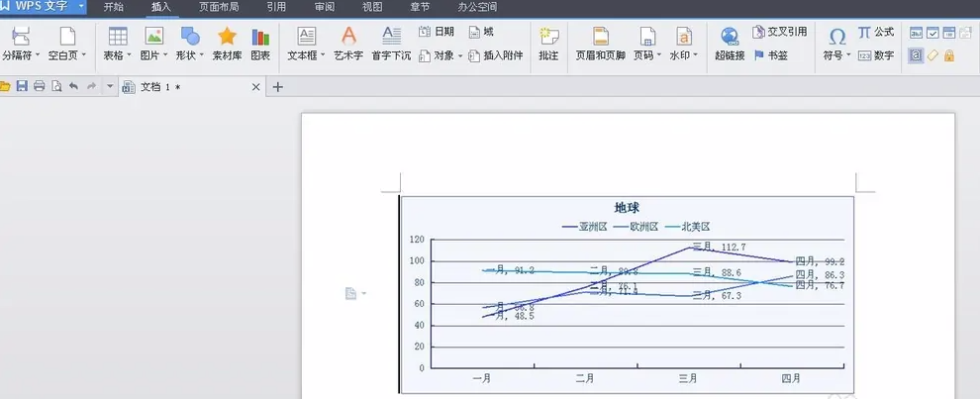Toggle the form protection lock icon

(949, 55)
